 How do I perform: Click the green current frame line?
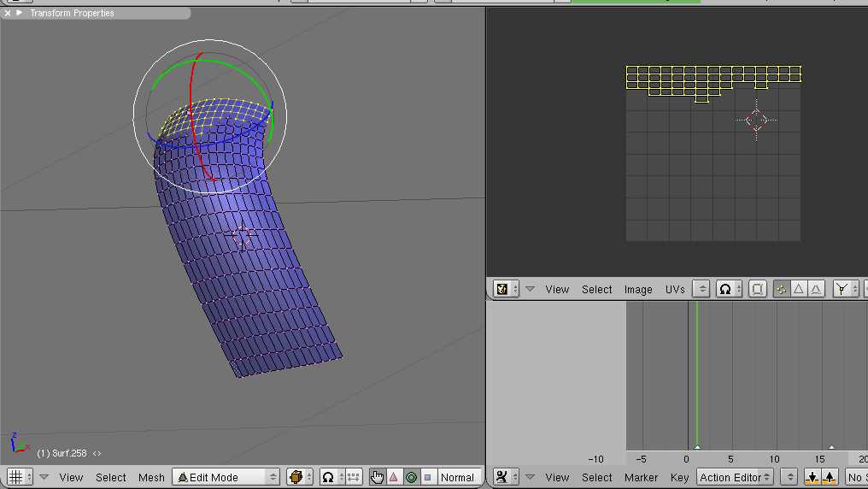coord(697,375)
